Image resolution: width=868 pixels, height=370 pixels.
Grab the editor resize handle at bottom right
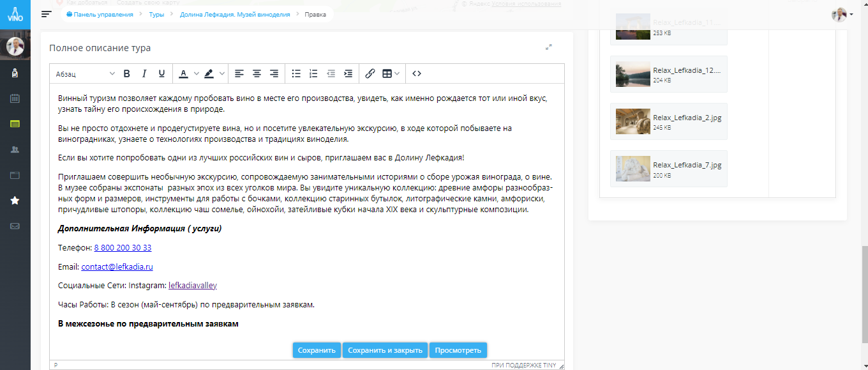coord(561,366)
